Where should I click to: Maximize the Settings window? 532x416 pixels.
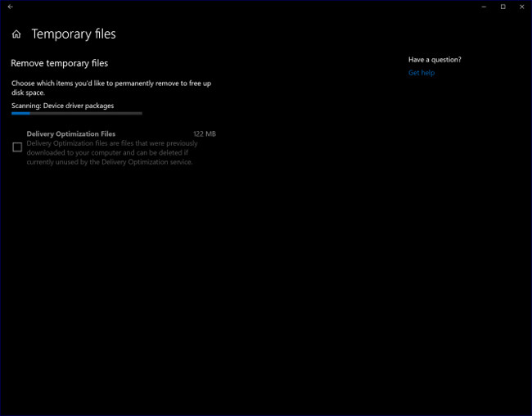click(x=503, y=7)
